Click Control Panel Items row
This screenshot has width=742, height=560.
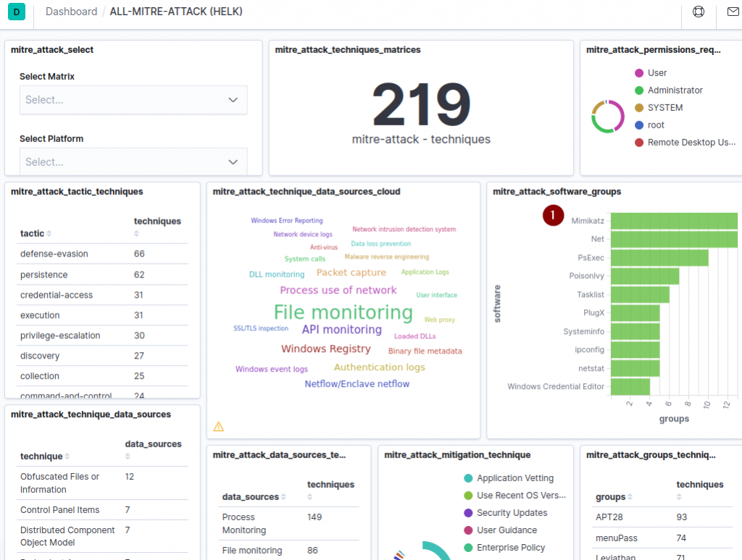[102, 510]
